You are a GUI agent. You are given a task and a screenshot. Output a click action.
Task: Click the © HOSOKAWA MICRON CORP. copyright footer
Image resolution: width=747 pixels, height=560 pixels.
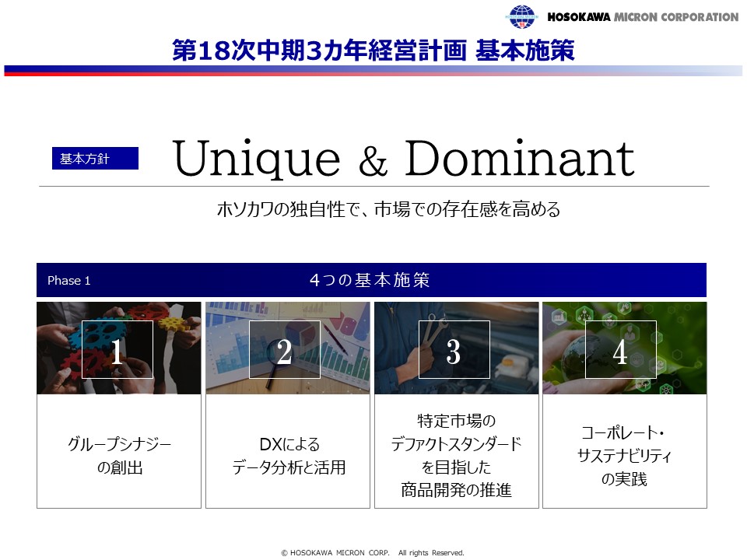[x=373, y=553]
